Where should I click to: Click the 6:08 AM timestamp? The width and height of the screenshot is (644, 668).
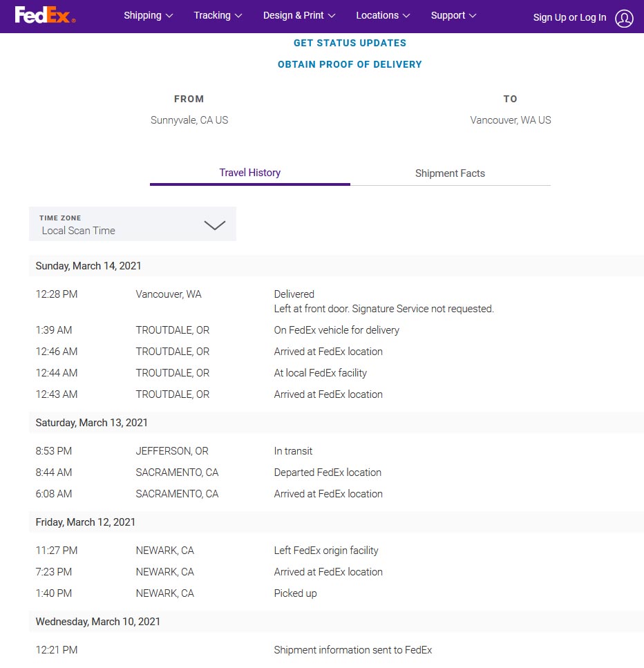(54, 494)
